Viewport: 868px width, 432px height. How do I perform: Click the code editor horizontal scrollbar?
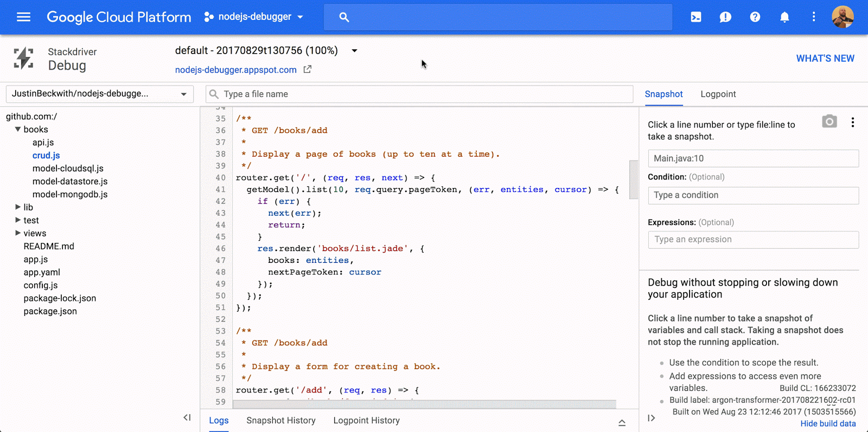[424, 404]
